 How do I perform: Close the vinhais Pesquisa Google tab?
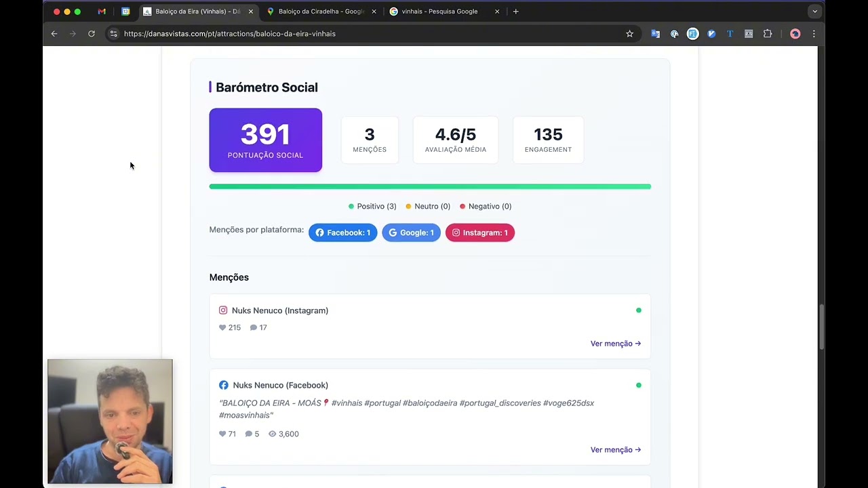click(x=497, y=12)
